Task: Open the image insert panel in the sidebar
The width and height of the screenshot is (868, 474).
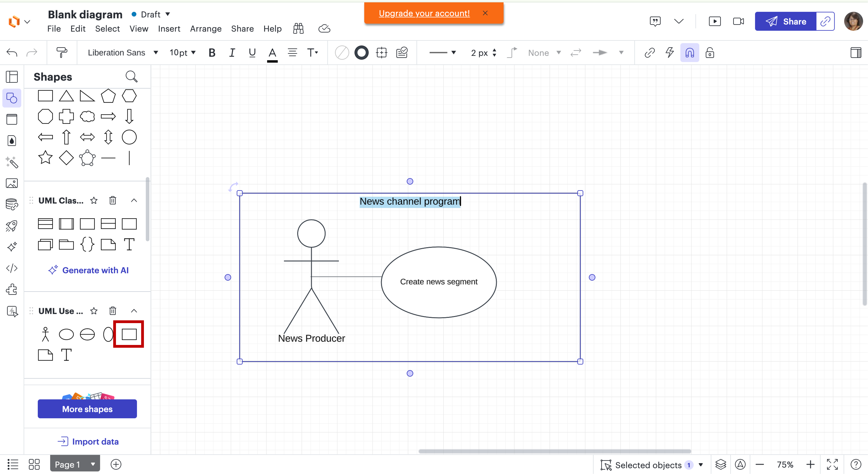Action: pyautogui.click(x=12, y=183)
